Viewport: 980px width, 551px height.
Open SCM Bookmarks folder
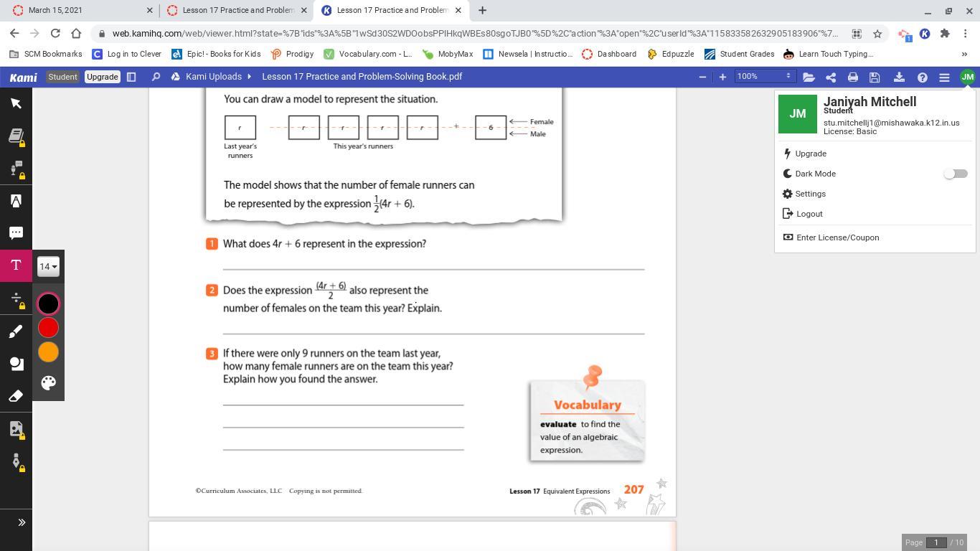(x=47, y=54)
